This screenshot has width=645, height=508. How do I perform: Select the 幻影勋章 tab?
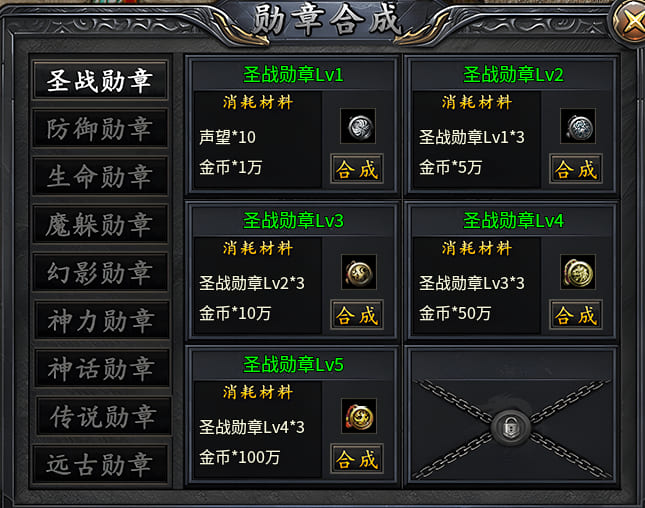[100, 272]
